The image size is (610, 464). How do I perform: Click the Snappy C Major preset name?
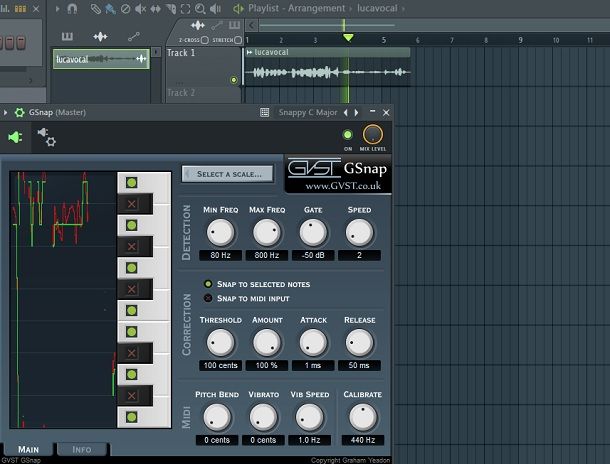point(308,112)
